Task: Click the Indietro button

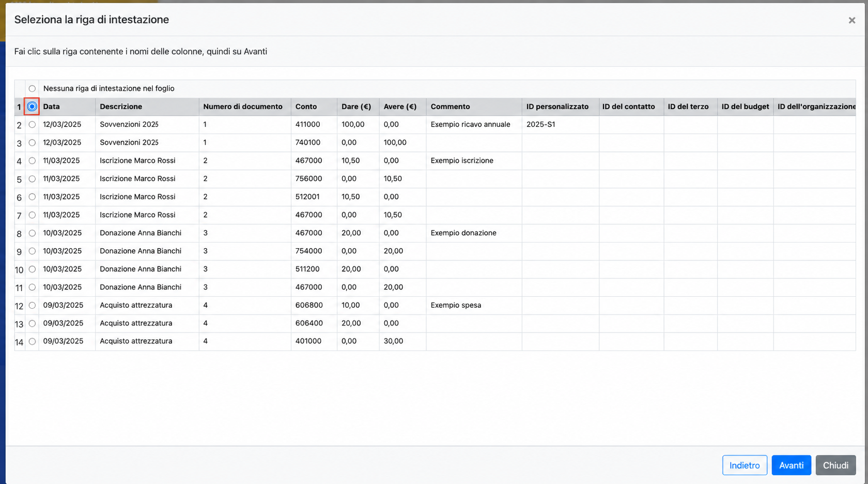Action: pos(745,465)
